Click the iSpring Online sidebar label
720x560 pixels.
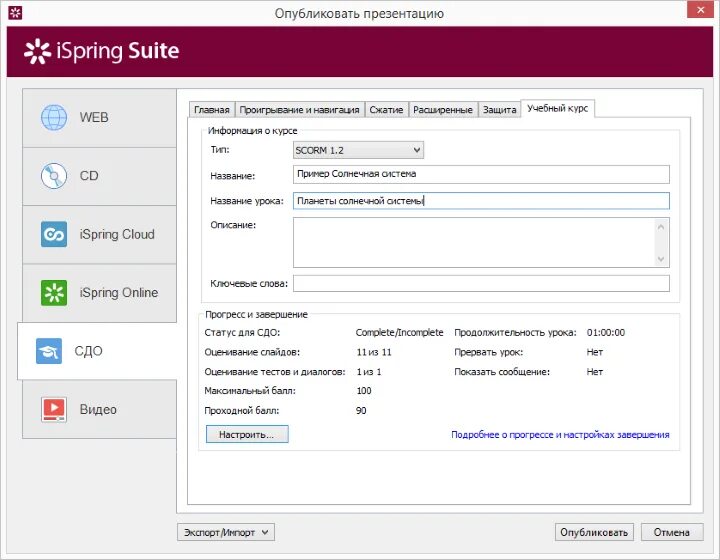pyautogui.click(x=118, y=292)
